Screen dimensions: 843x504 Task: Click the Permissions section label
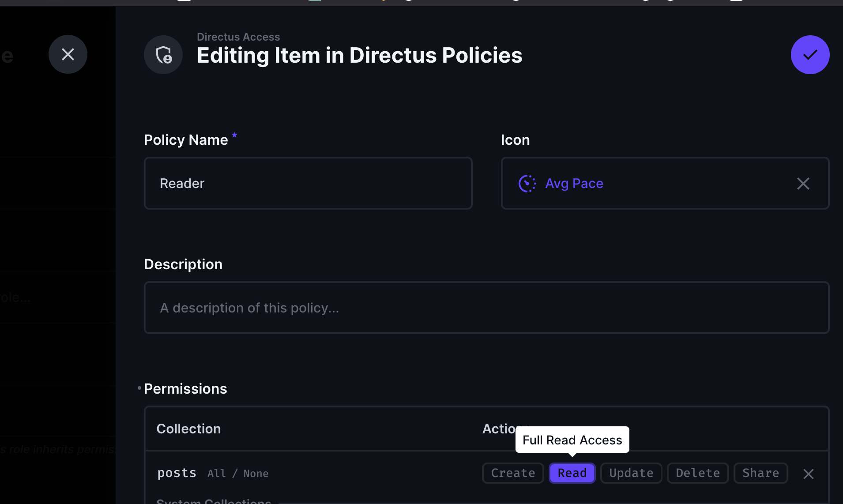(185, 389)
